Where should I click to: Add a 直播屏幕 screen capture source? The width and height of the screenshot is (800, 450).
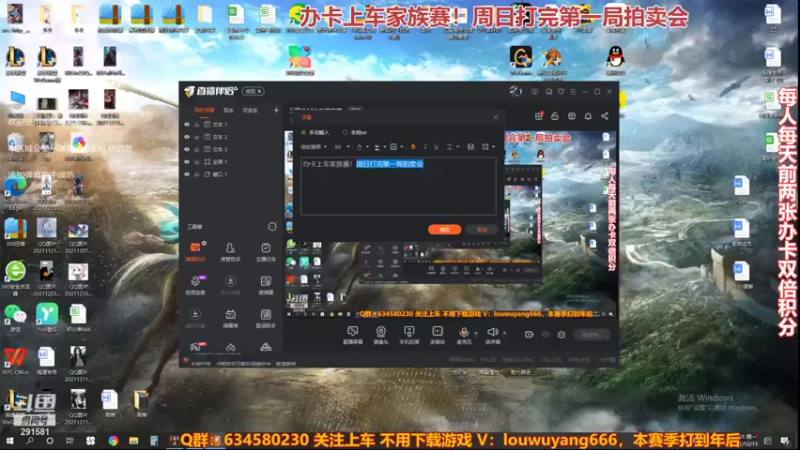[353, 335]
